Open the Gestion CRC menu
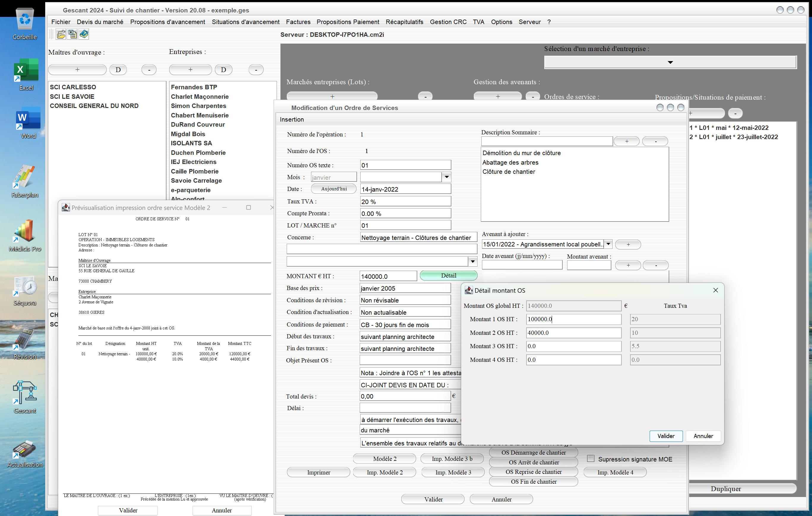This screenshot has width=812, height=516. [x=448, y=22]
